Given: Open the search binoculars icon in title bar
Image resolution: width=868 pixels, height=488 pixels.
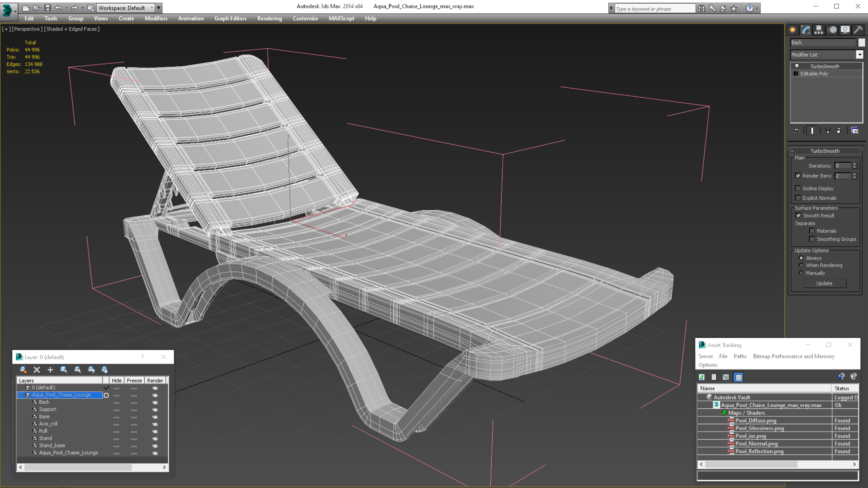Looking at the screenshot, I should [702, 8].
